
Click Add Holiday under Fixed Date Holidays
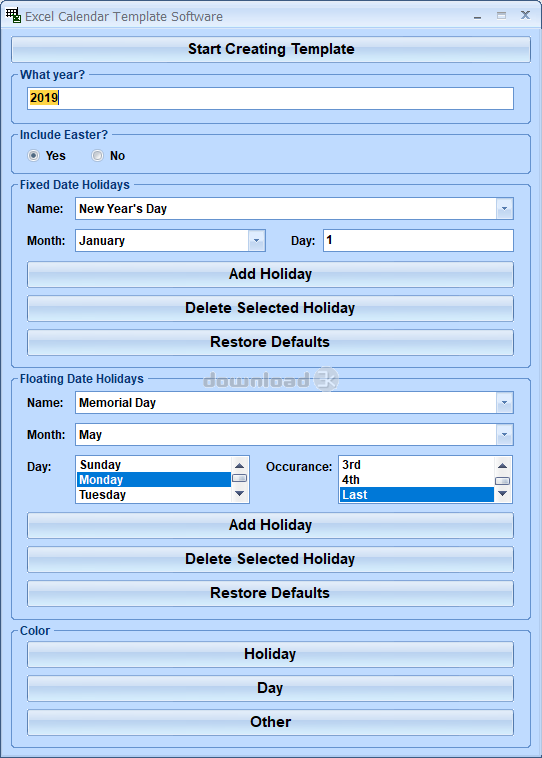pyautogui.click(x=270, y=274)
